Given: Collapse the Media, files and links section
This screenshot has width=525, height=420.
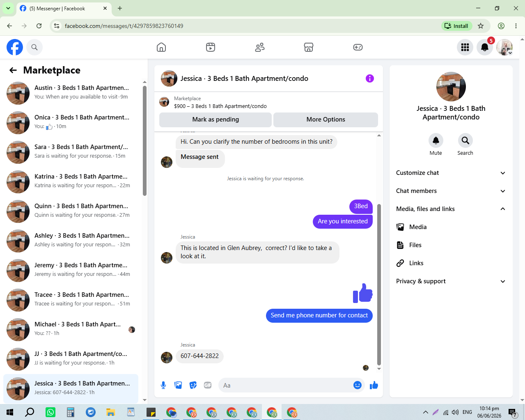Looking at the screenshot, I should (451, 209).
